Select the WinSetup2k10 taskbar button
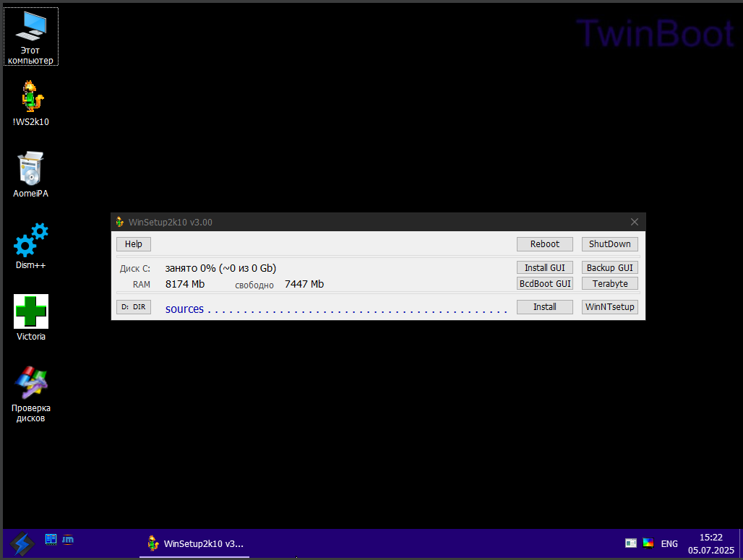Screen dimensions: 743x560 coord(194,543)
